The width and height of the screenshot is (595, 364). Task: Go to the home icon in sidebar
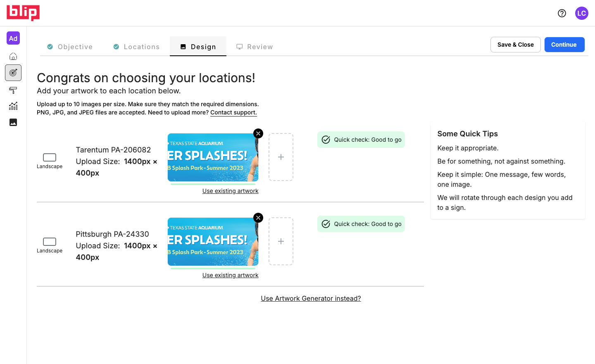coord(13,56)
